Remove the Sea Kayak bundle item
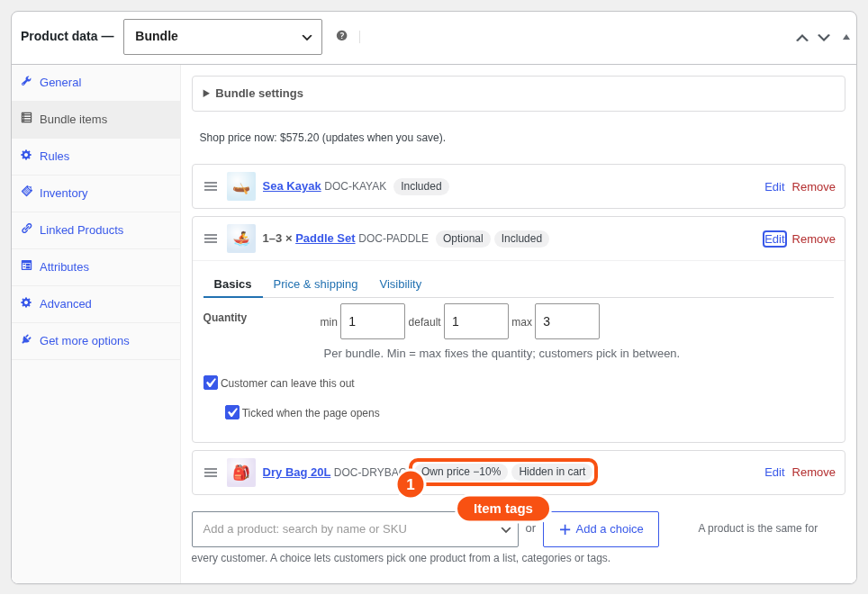 point(813,187)
